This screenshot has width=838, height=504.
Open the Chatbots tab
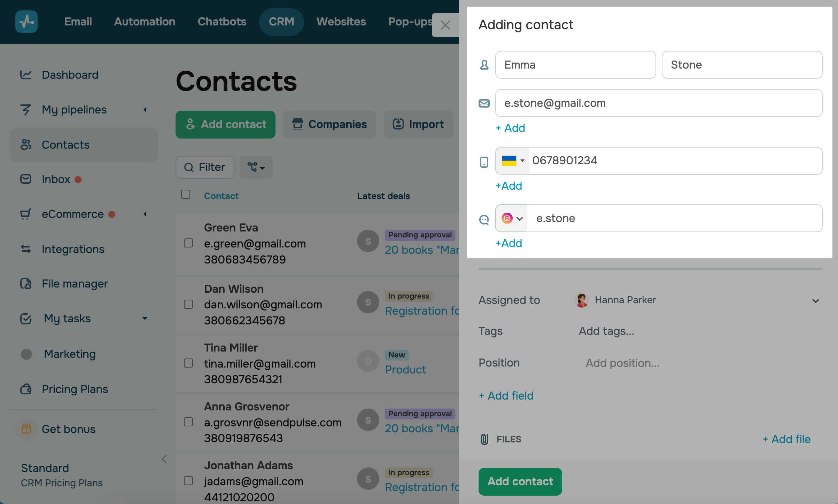click(222, 22)
